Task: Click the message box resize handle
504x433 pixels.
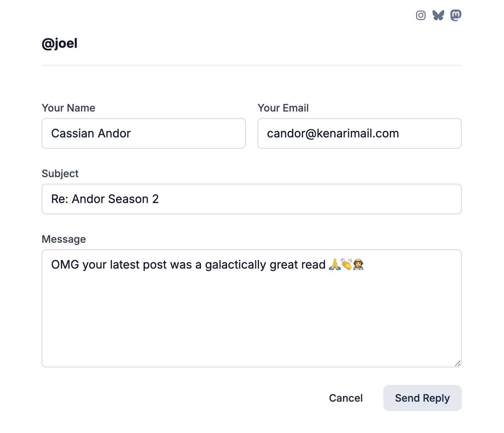Action: point(457,363)
